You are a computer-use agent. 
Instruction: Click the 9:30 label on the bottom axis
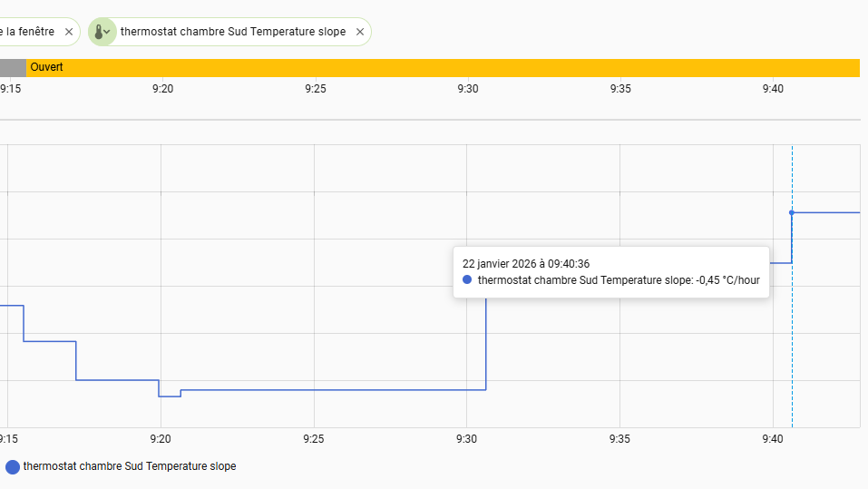tap(467, 439)
